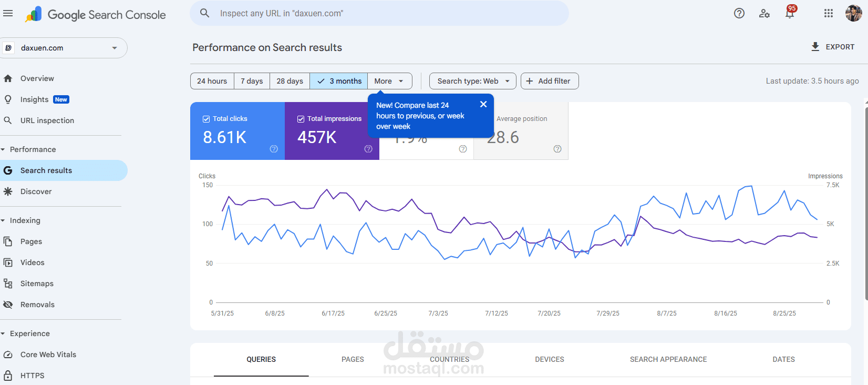
Task: Open the account profile picture
Action: click(854, 14)
